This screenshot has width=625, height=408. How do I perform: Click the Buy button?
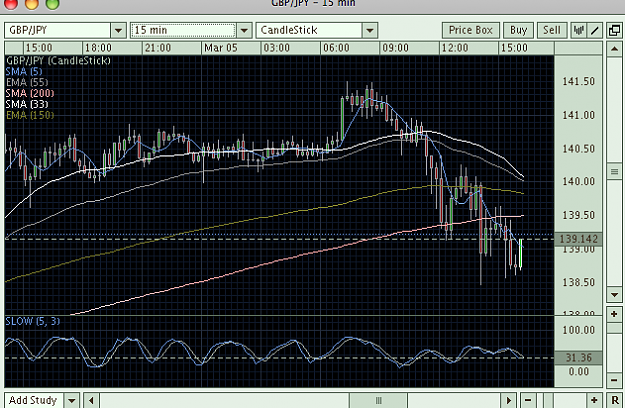[x=518, y=30]
